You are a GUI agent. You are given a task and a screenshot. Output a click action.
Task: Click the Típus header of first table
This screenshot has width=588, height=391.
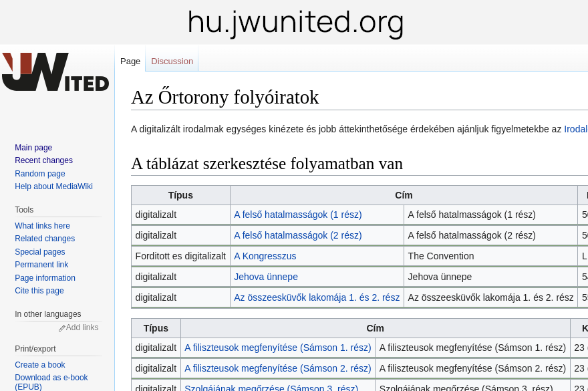click(x=181, y=195)
